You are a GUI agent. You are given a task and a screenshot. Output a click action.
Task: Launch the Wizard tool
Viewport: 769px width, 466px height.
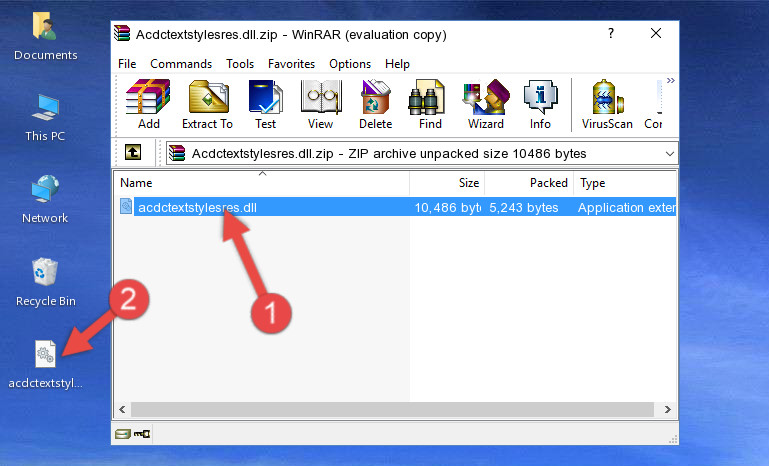(486, 104)
